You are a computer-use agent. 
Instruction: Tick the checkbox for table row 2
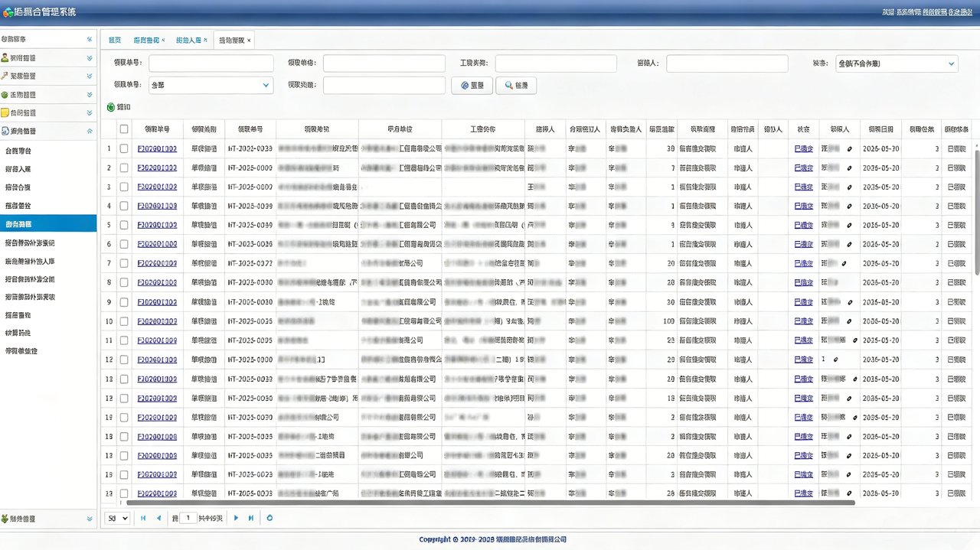(x=124, y=168)
